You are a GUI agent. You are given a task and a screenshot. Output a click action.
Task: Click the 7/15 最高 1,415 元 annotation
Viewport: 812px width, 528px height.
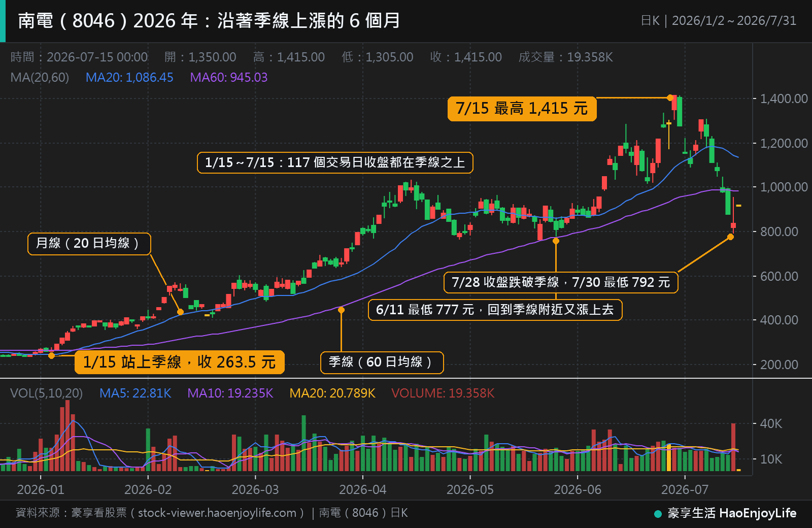coord(522,109)
